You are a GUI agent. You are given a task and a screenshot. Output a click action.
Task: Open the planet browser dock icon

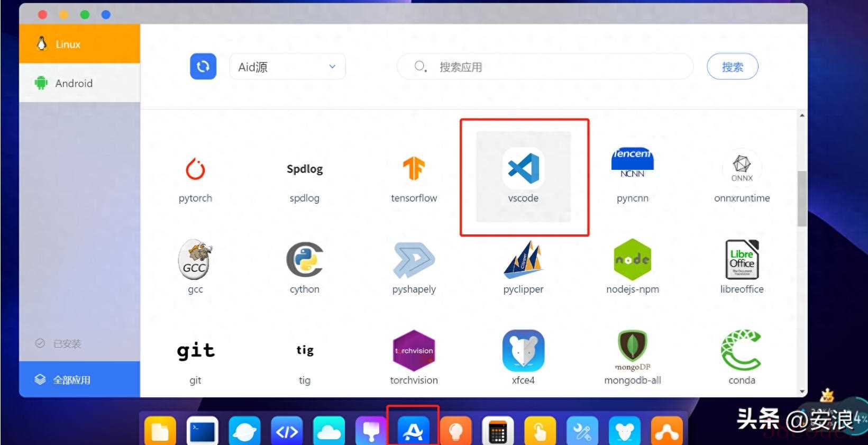(x=244, y=431)
